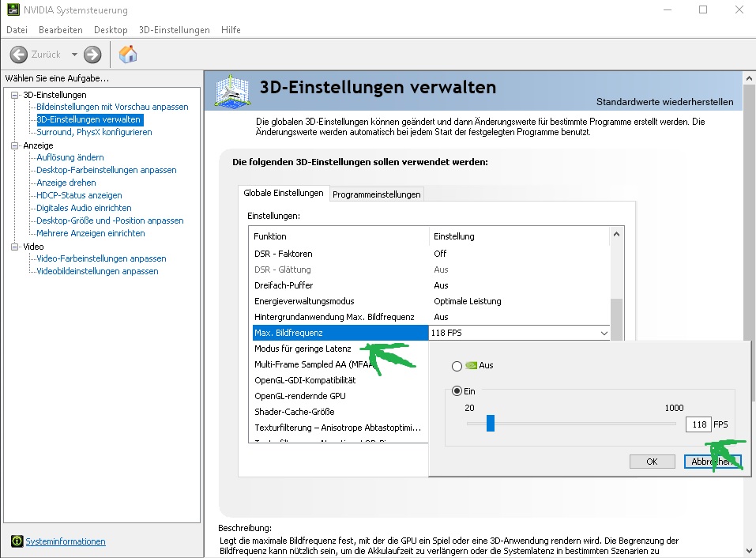
Task: Select Mehrere Anzeigen einrichten
Action: click(x=91, y=233)
